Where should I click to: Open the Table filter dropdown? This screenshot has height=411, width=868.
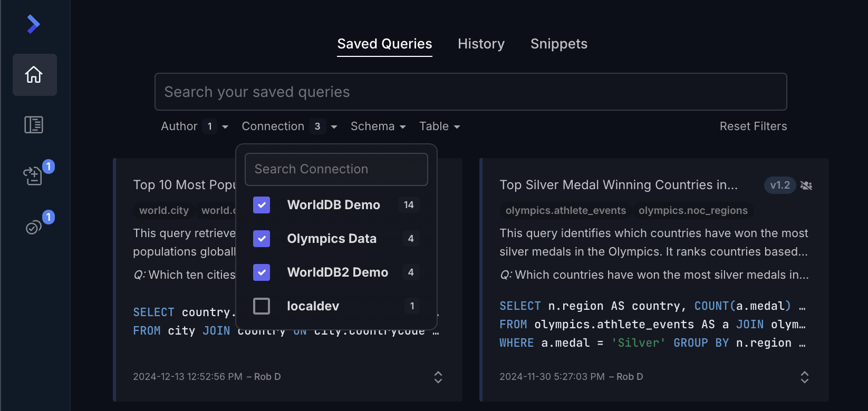439,126
